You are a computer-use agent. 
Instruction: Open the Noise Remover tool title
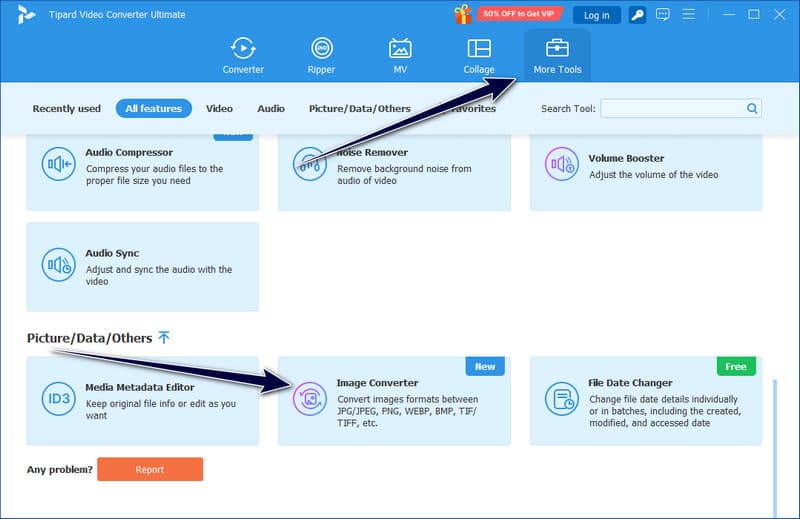tap(372, 152)
